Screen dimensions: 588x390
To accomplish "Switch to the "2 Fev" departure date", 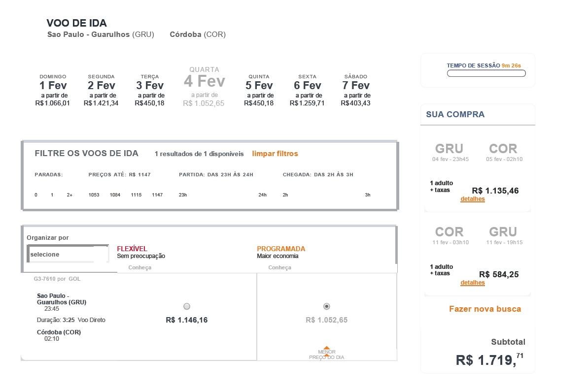I will 101,85.
